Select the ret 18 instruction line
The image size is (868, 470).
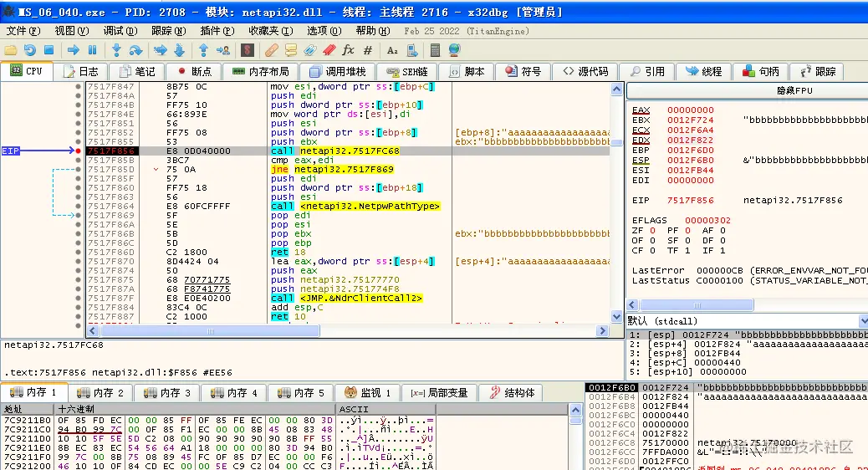[x=288, y=252]
